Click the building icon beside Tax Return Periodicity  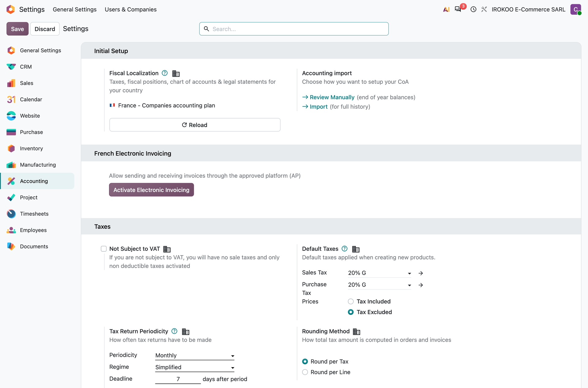click(x=186, y=331)
